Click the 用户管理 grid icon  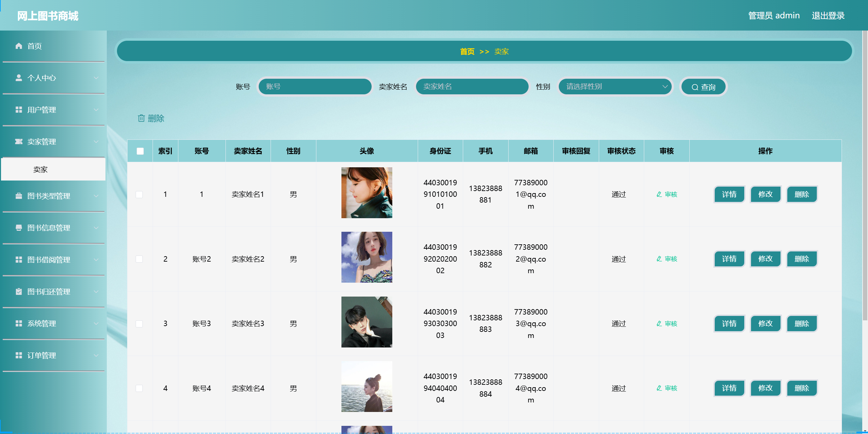point(19,110)
